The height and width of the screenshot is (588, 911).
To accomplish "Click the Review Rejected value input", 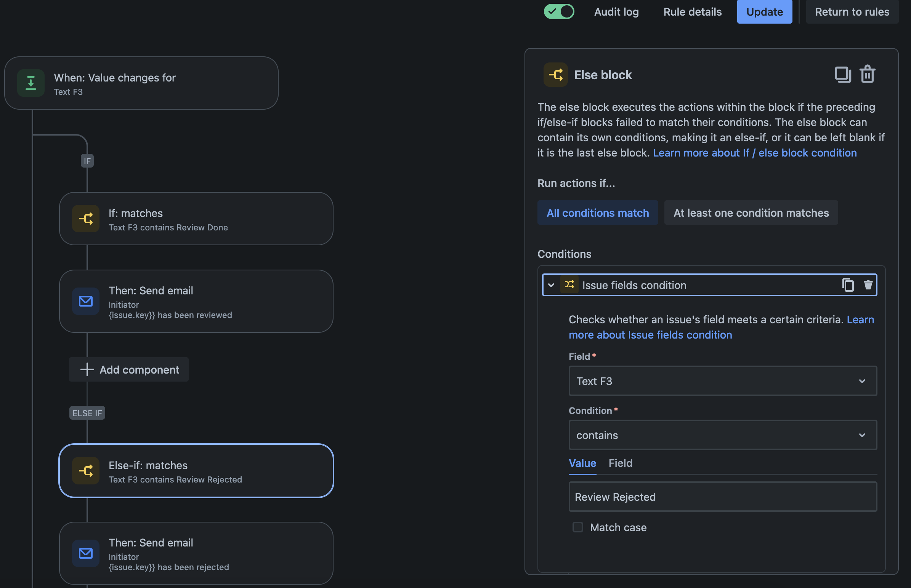I will (x=722, y=497).
